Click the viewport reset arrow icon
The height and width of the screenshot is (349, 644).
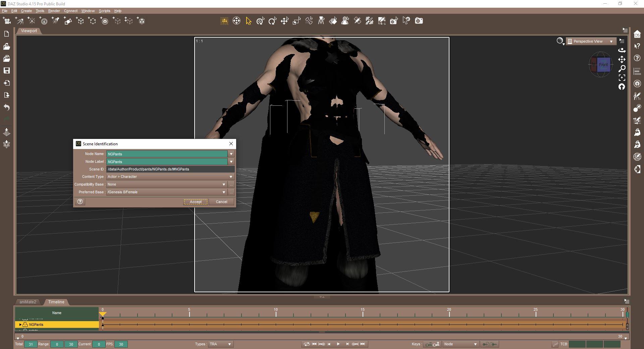tap(622, 87)
